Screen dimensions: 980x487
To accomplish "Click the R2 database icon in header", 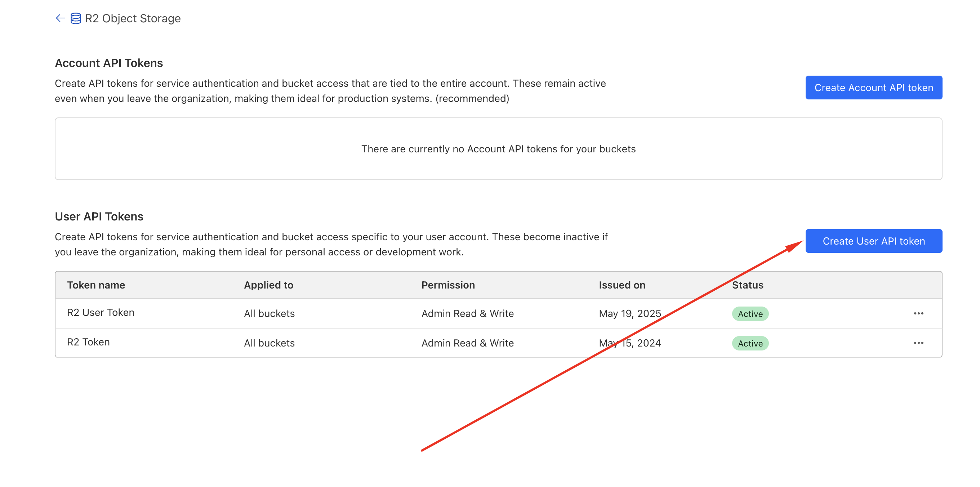I will pyautogui.click(x=76, y=18).
